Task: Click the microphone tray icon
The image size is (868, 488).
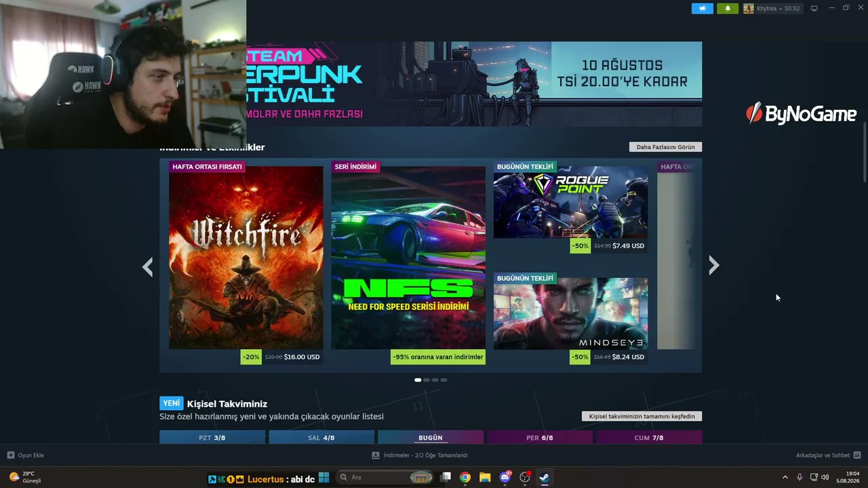Action: 800,477
